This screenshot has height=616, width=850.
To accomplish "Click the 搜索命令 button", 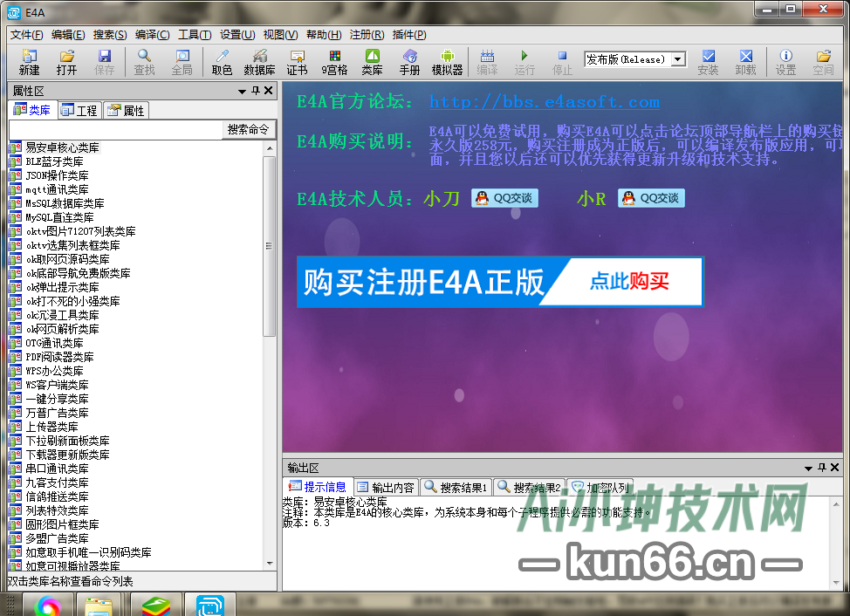I will [x=248, y=129].
